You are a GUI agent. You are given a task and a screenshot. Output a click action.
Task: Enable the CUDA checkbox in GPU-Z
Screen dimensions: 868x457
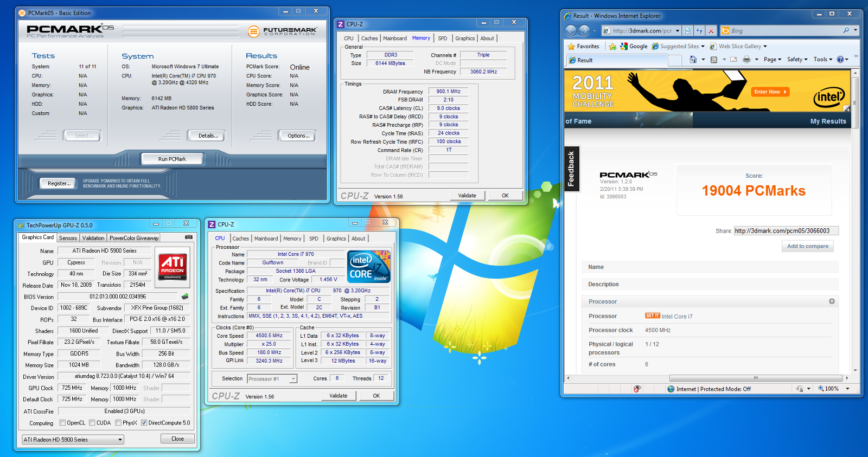92,423
